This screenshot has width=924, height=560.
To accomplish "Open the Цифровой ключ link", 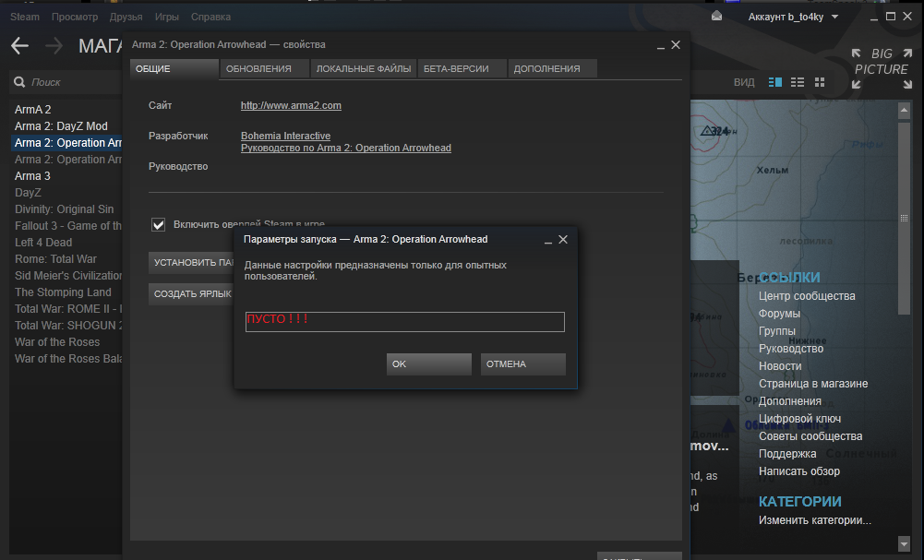I will tap(799, 419).
